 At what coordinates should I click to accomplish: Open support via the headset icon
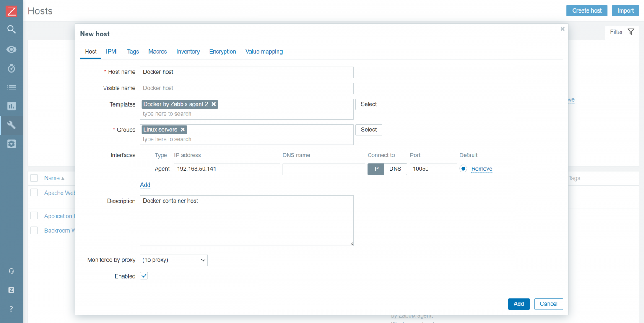[11, 271]
